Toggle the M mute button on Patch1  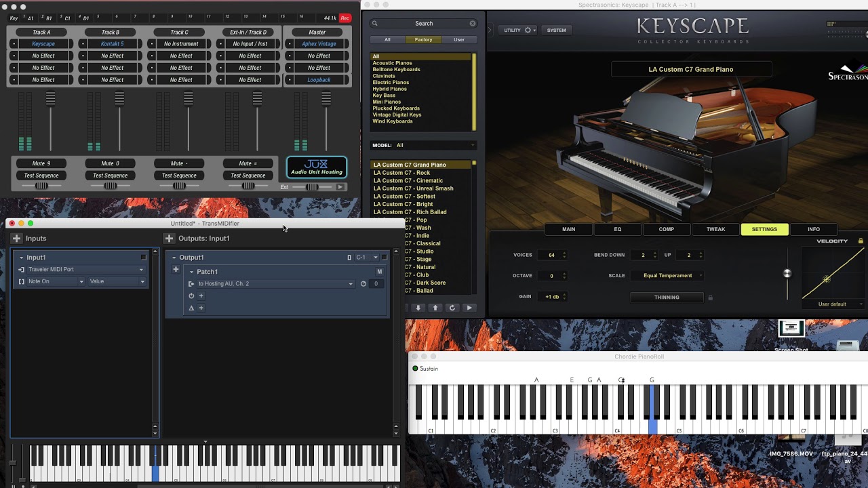pyautogui.click(x=379, y=272)
